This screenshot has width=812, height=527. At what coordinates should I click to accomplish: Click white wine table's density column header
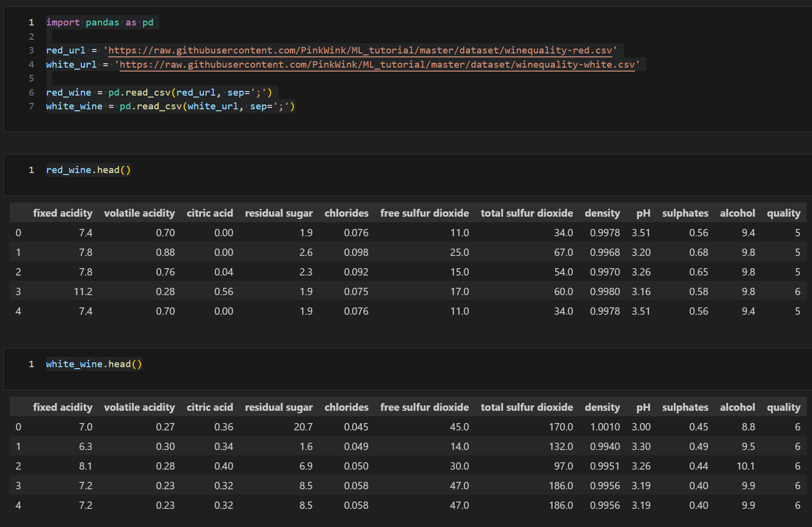(x=602, y=407)
